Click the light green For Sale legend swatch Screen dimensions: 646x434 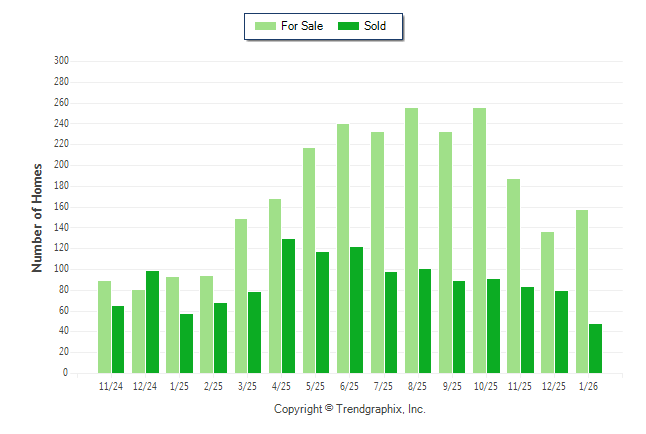point(265,26)
